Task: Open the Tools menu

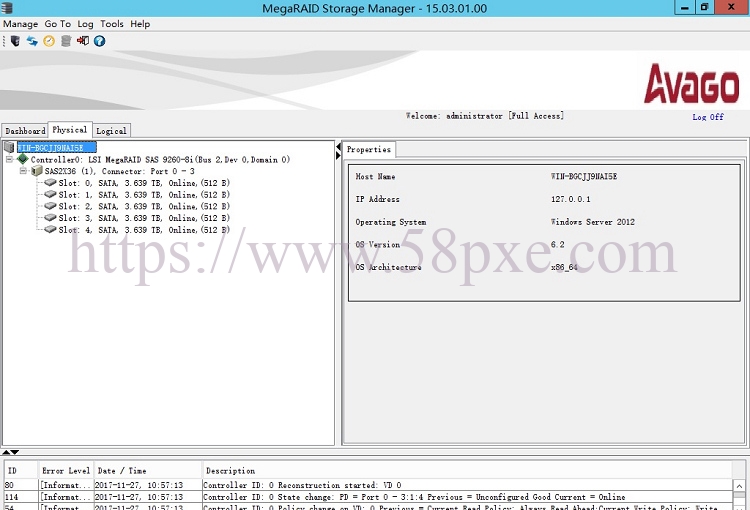Action: [x=111, y=24]
